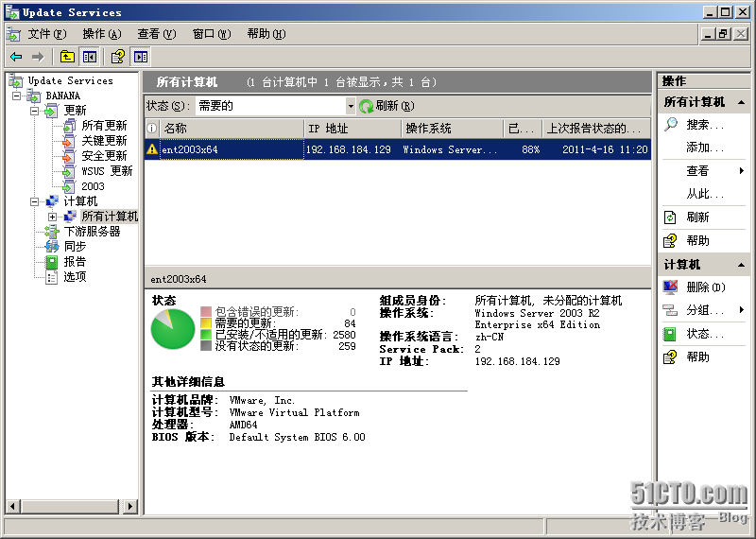The height and width of the screenshot is (539, 756).
Task: Sort by the 名称 column header
Action: 232,129
